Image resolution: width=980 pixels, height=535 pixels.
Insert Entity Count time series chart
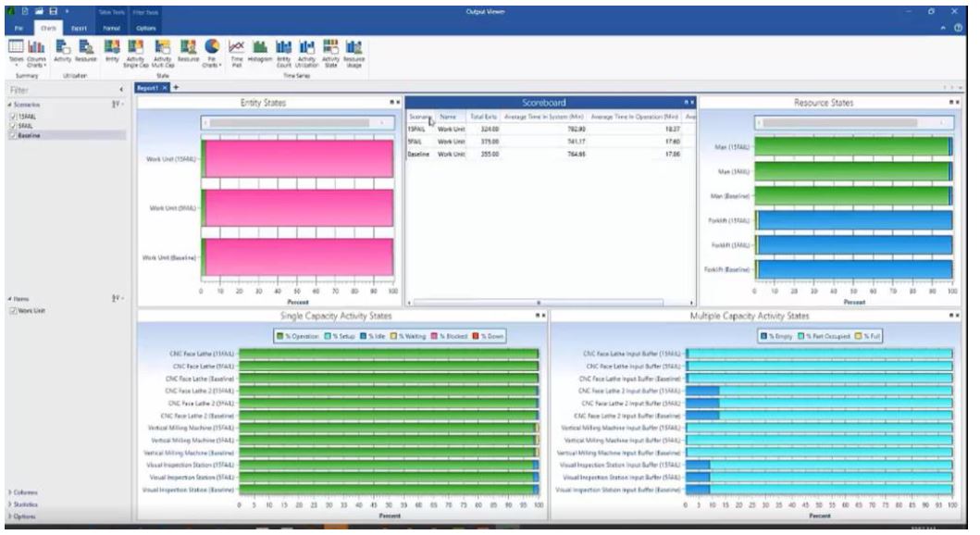pyautogui.click(x=284, y=53)
